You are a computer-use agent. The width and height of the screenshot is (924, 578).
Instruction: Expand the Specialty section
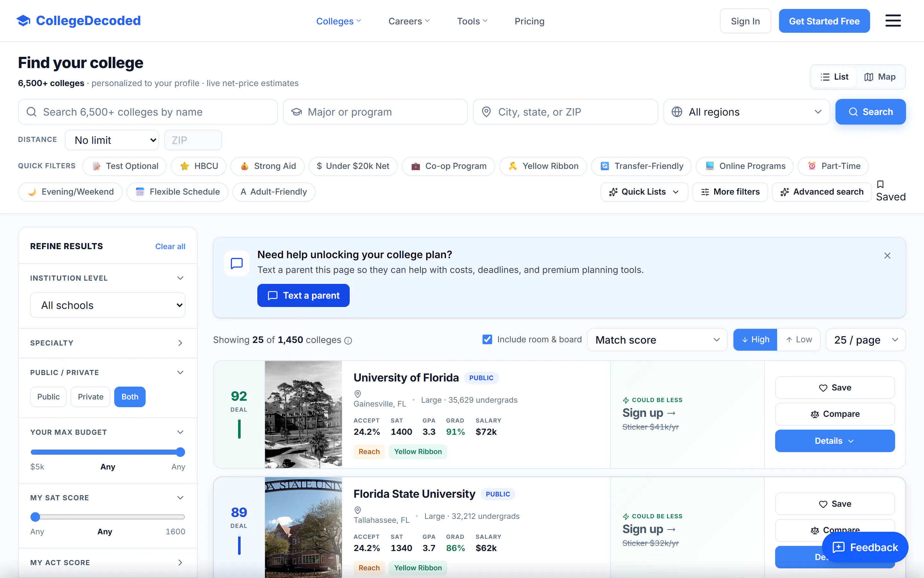pos(180,343)
